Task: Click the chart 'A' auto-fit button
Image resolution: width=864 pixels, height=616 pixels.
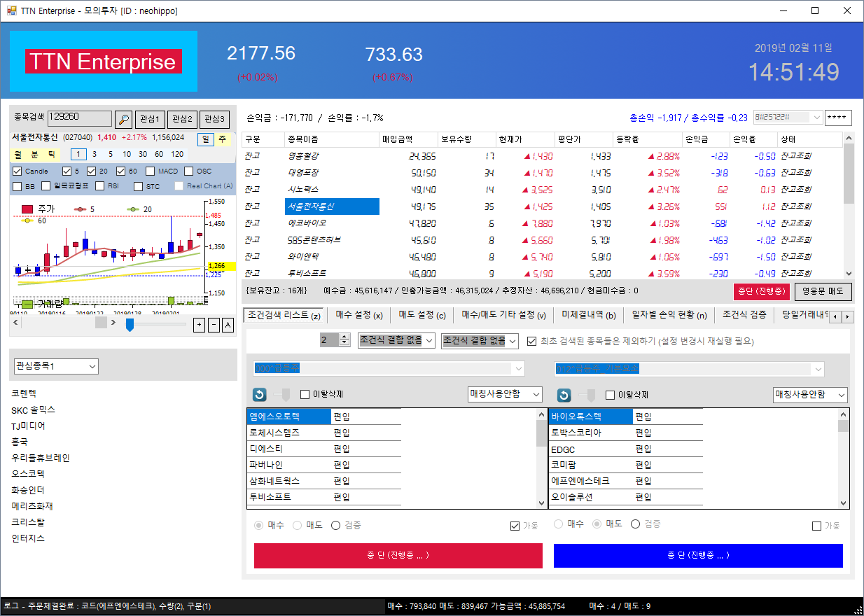Action: (x=228, y=325)
